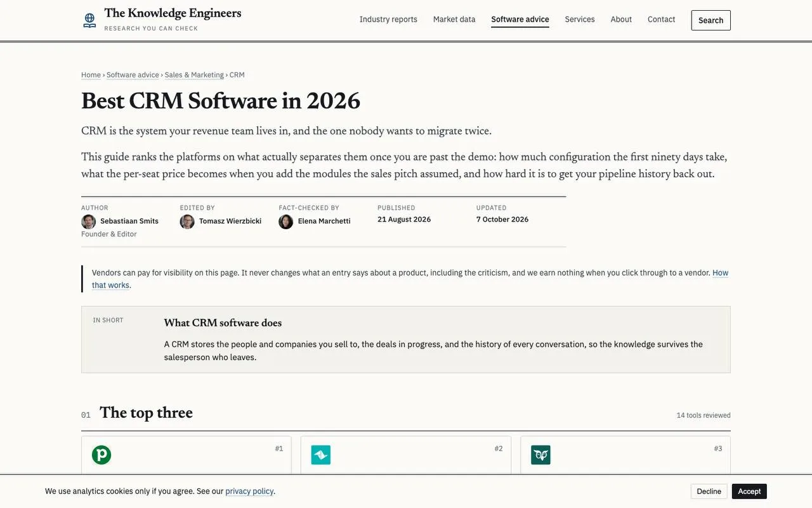Image resolution: width=812 pixels, height=508 pixels.
Task: Click 'The top three' section heading
Action: (x=146, y=413)
